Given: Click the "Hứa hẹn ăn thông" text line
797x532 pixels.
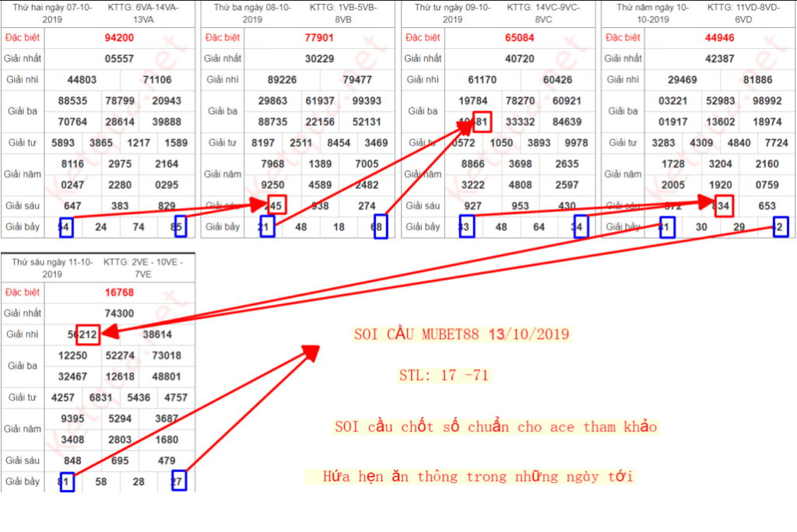Looking at the screenshot, I should (479, 477).
